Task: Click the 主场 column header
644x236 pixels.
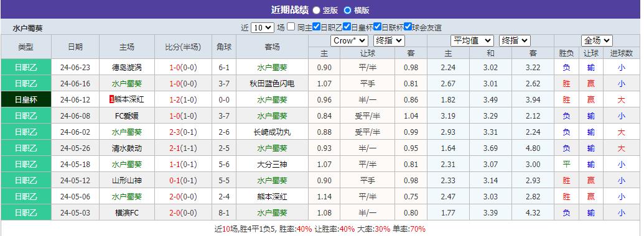Action: pyautogui.click(x=126, y=47)
